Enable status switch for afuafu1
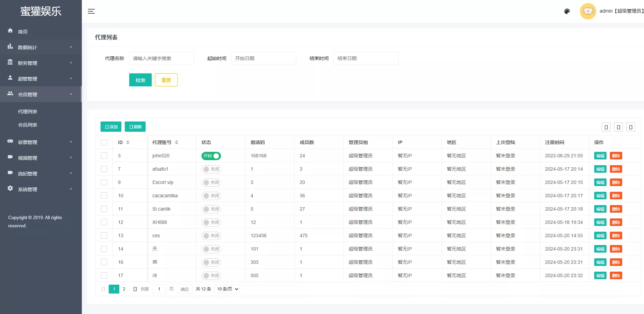The height and width of the screenshot is (314, 644). pos(211,169)
